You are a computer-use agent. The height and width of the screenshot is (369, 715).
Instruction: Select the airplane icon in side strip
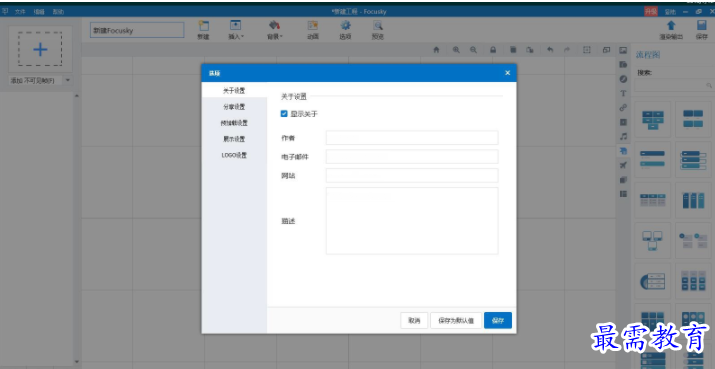pyautogui.click(x=623, y=165)
